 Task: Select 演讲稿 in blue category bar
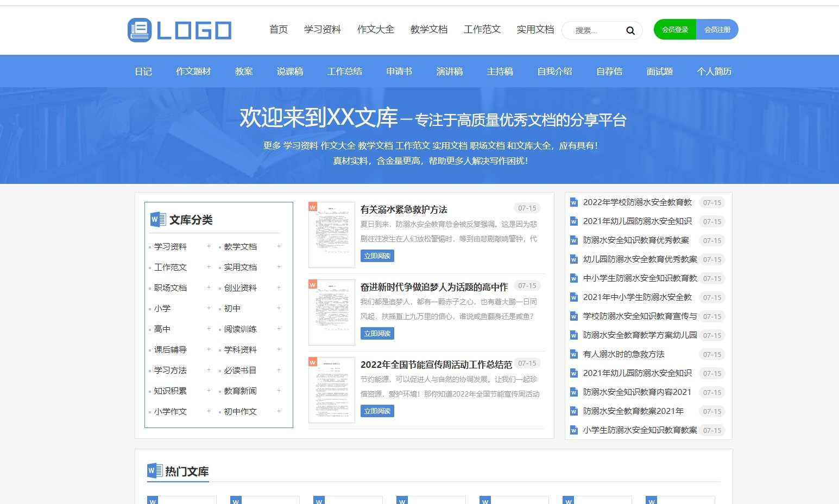(x=450, y=71)
